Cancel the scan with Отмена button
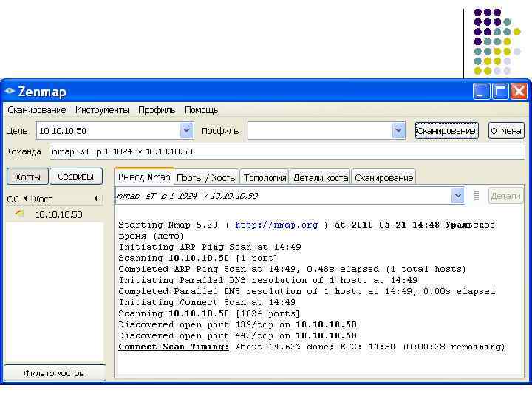 point(506,130)
